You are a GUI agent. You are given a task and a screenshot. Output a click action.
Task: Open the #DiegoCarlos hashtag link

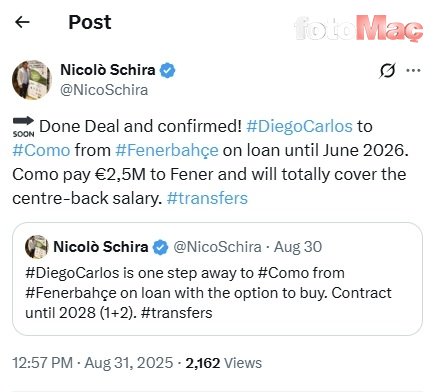(x=299, y=126)
